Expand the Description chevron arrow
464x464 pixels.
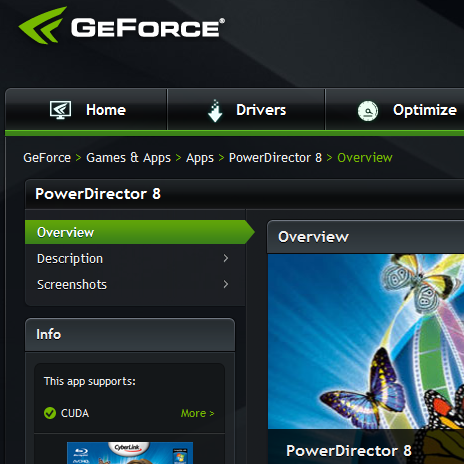pyautogui.click(x=226, y=258)
